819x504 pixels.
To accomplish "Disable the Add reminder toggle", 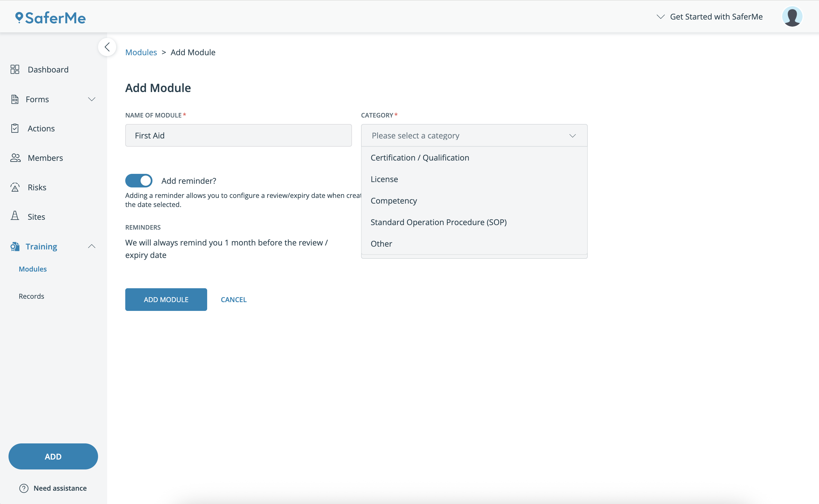I will click(x=139, y=181).
